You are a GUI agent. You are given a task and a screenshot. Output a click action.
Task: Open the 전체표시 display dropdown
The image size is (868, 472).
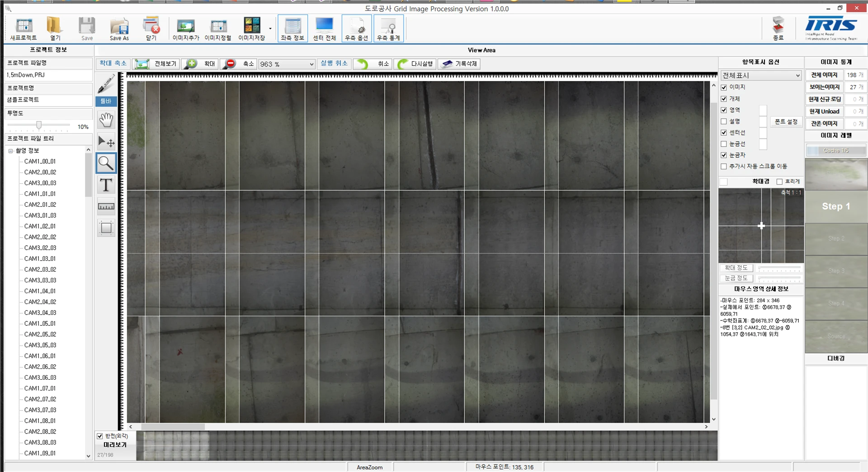[761, 76]
